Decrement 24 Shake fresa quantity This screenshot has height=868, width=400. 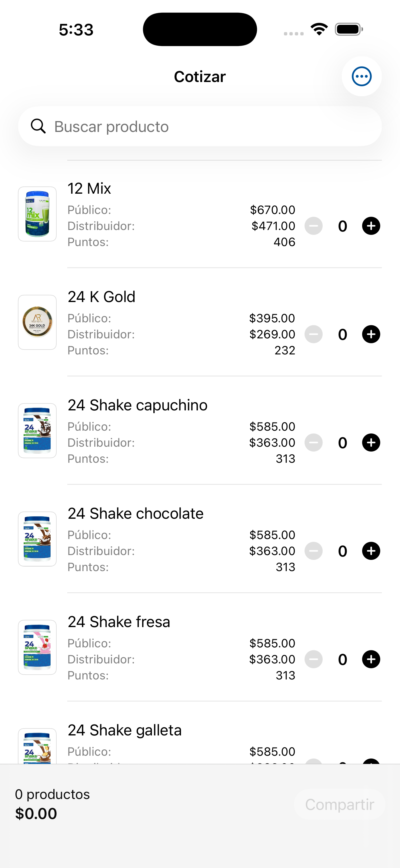click(314, 659)
